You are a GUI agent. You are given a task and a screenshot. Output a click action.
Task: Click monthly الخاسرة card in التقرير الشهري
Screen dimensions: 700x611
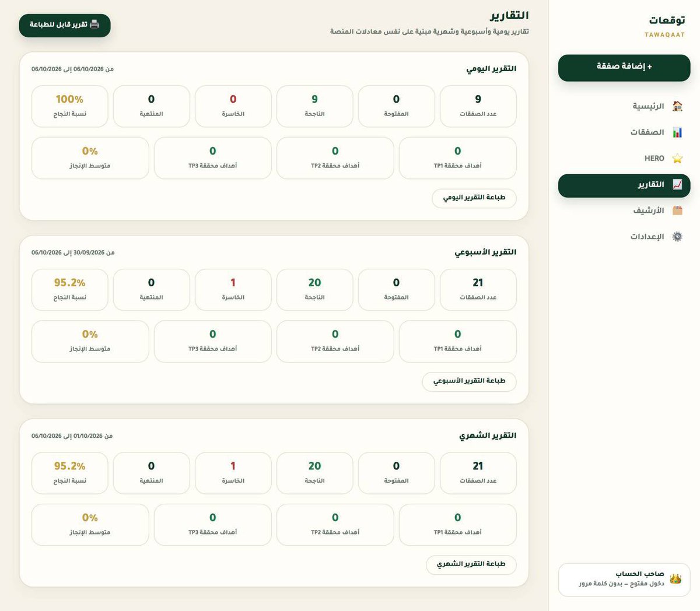pyautogui.click(x=233, y=473)
